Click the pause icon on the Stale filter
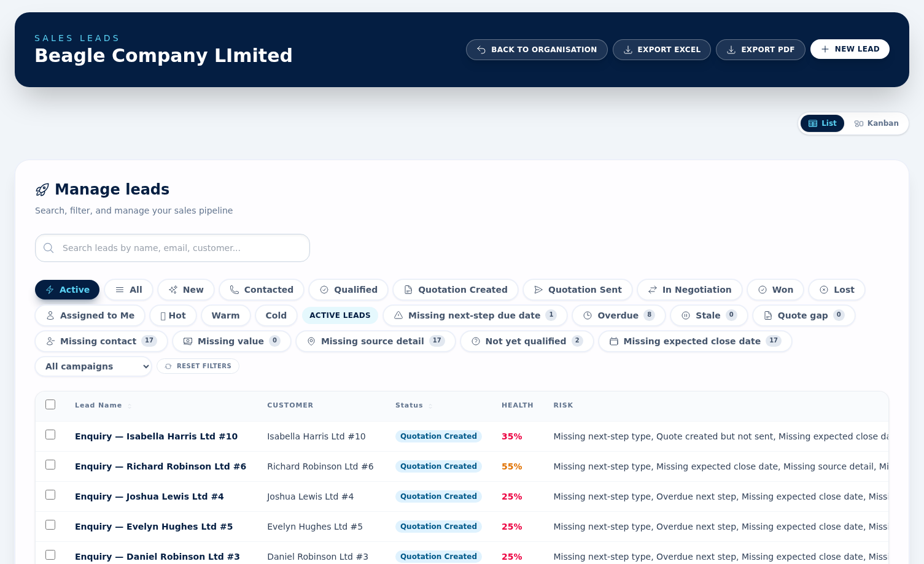 point(686,315)
